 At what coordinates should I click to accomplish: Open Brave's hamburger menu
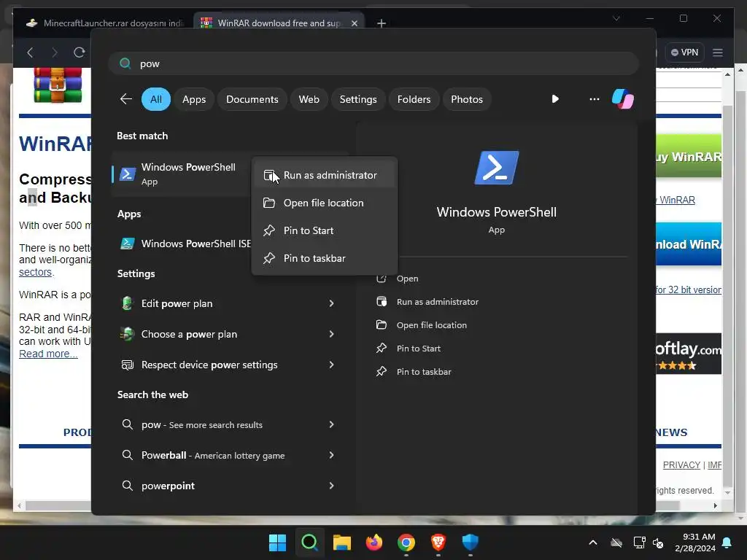point(718,52)
